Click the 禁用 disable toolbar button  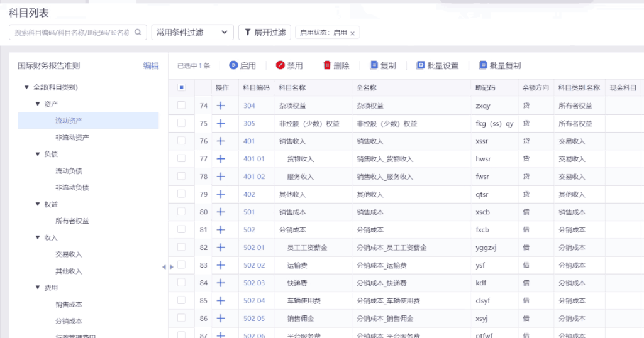tap(289, 65)
